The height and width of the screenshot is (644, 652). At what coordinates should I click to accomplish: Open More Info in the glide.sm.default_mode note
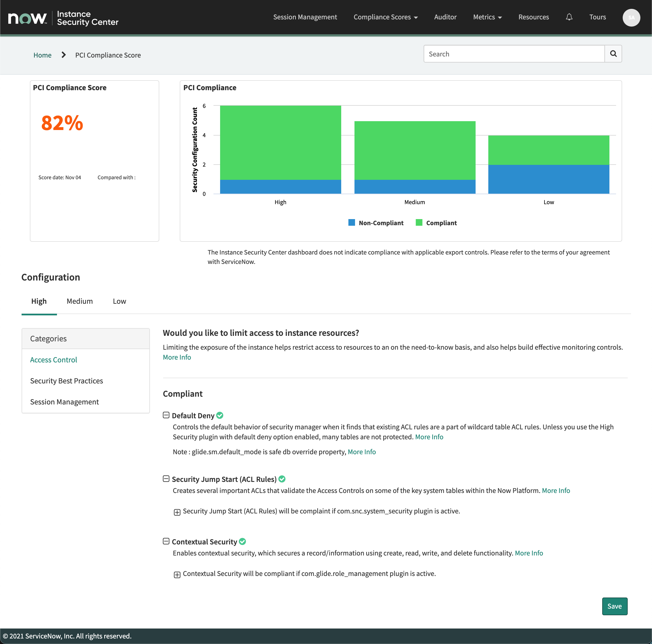[362, 451]
